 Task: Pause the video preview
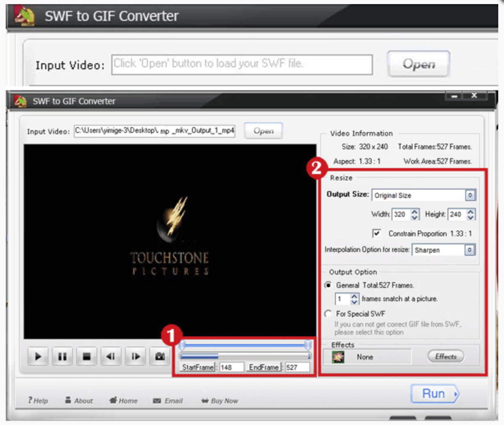62,356
